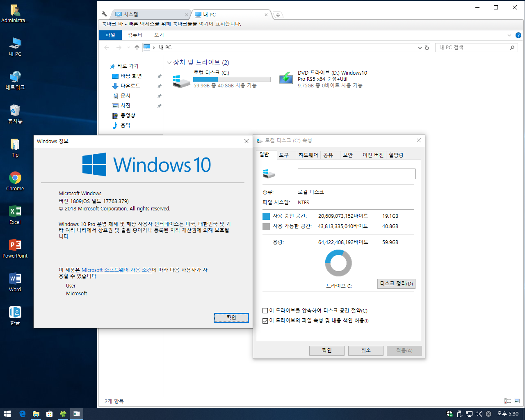Viewport: 525px width, 420px height.
Task: Click 디스크 정리(D) button
Action: tap(396, 284)
